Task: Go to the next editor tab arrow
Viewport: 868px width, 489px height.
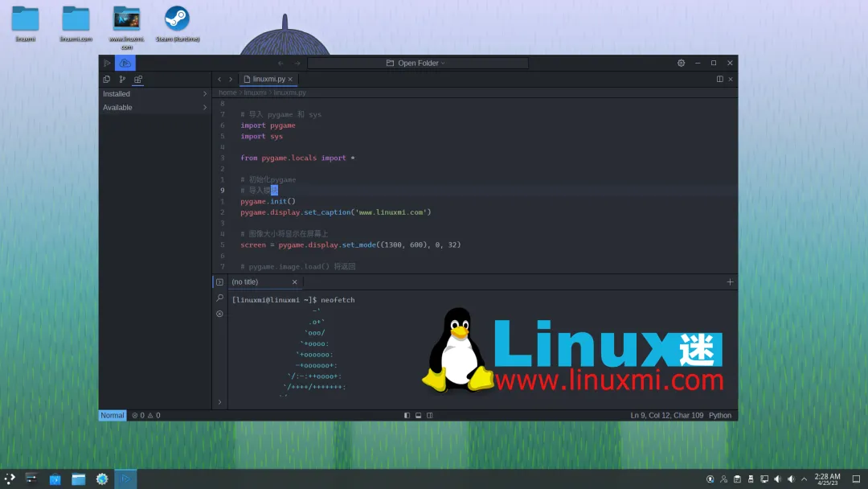Action: tap(231, 79)
